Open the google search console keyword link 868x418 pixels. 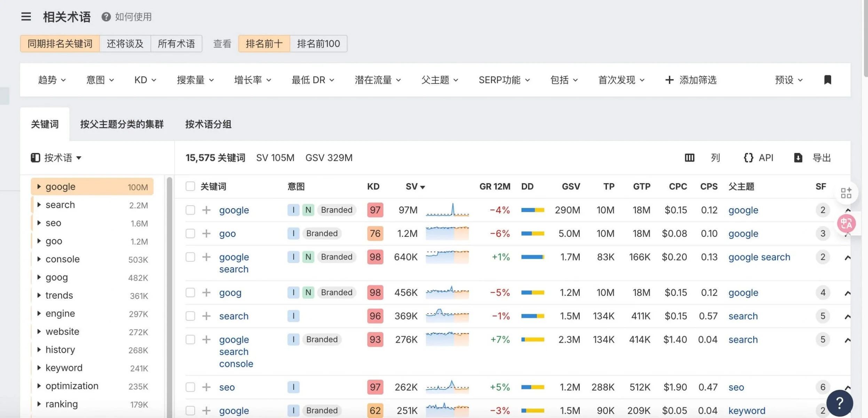pyautogui.click(x=234, y=351)
